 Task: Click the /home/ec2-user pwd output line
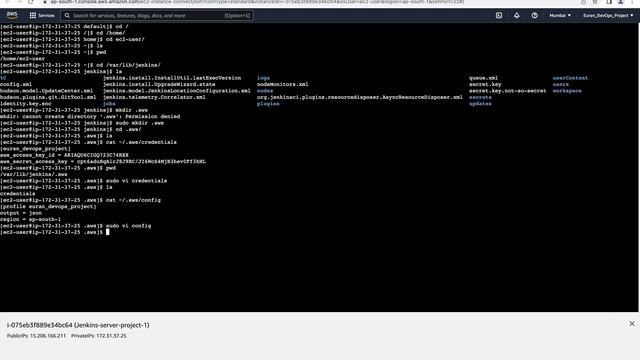22,59
